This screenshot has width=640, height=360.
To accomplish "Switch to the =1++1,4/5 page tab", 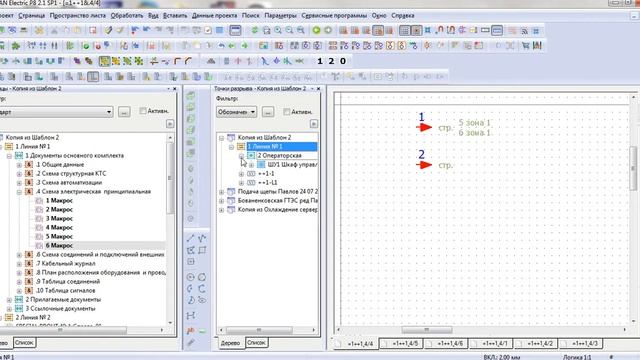I will click(x=402, y=344).
